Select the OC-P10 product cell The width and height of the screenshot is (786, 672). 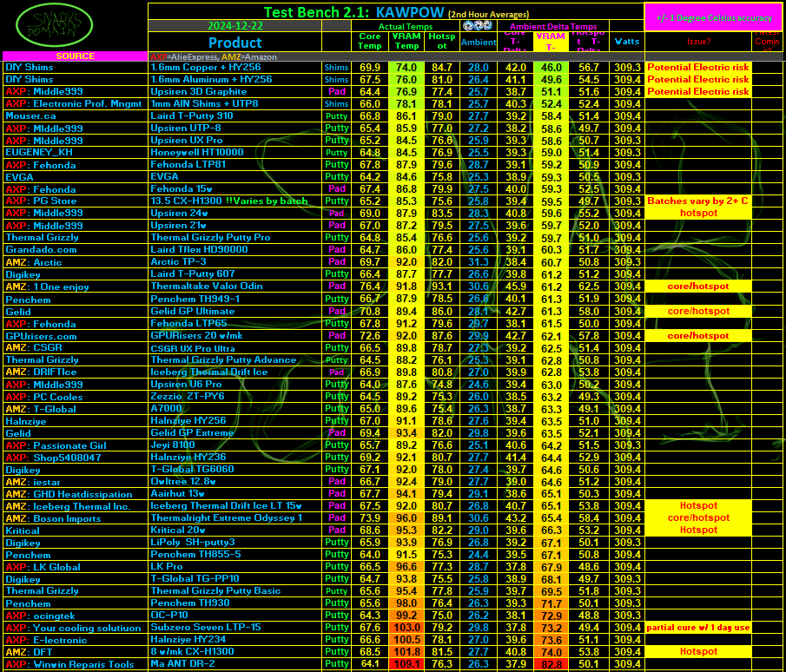[235, 615]
